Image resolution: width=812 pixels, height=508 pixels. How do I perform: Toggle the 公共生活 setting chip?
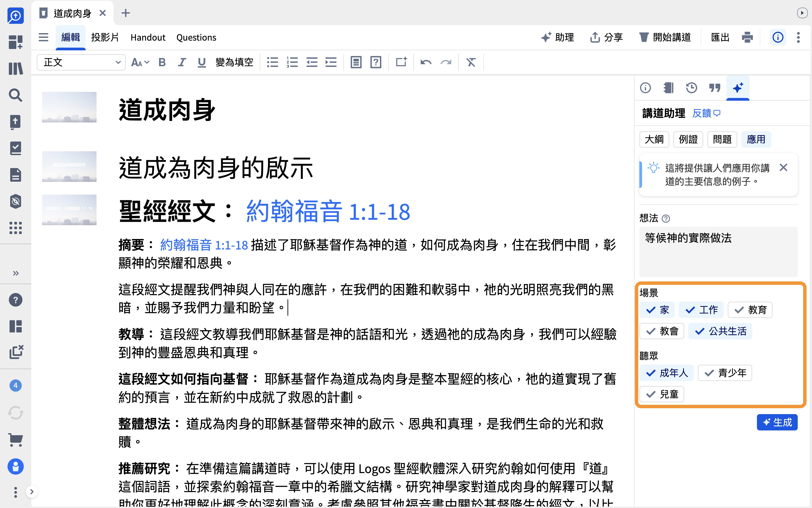[x=720, y=331]
